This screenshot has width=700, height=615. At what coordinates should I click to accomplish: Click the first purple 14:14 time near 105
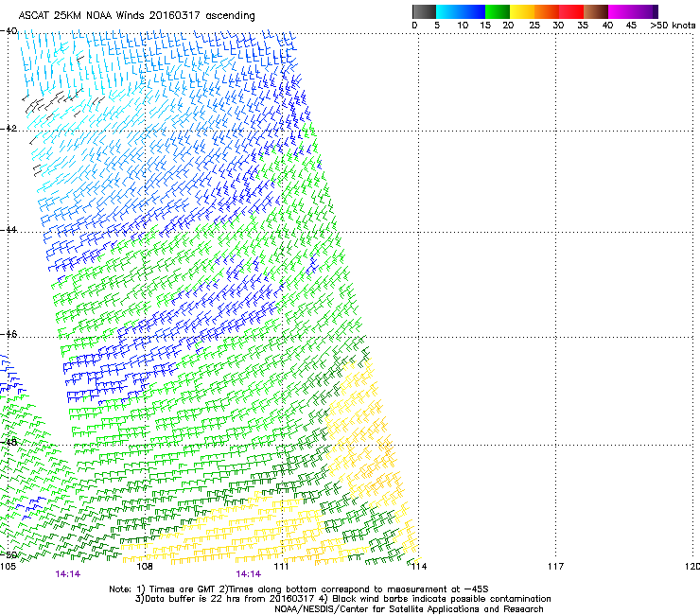68,574
